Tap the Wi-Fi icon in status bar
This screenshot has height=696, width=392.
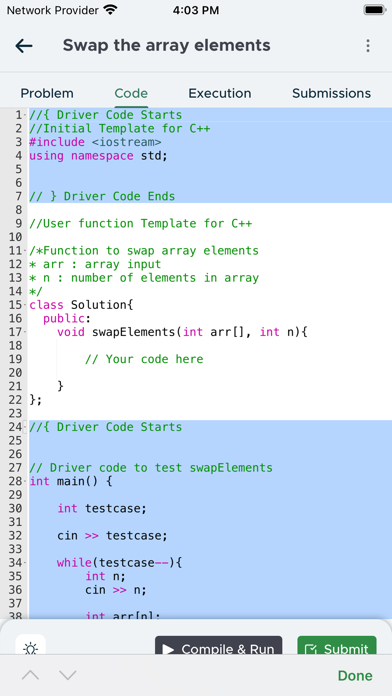[110, 10]
